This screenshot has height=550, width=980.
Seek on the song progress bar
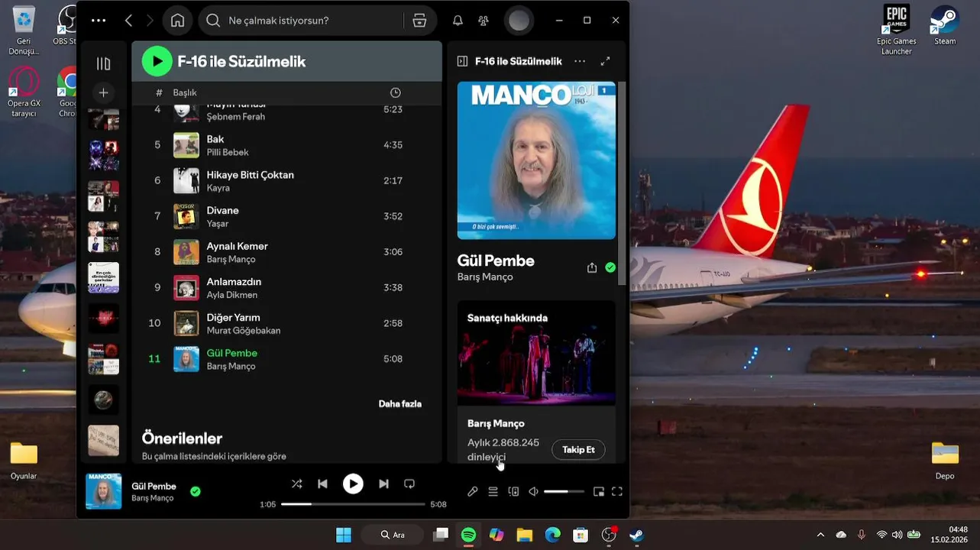(353, 504)
